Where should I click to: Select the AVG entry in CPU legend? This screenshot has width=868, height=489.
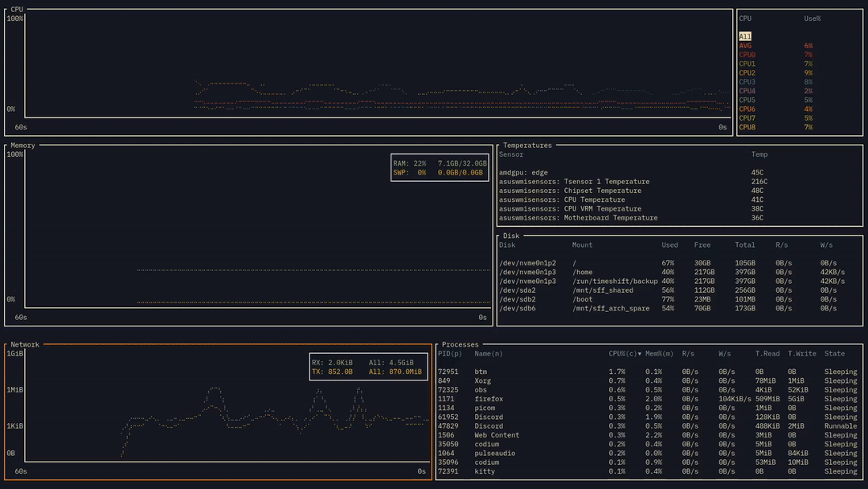[776, 46]
